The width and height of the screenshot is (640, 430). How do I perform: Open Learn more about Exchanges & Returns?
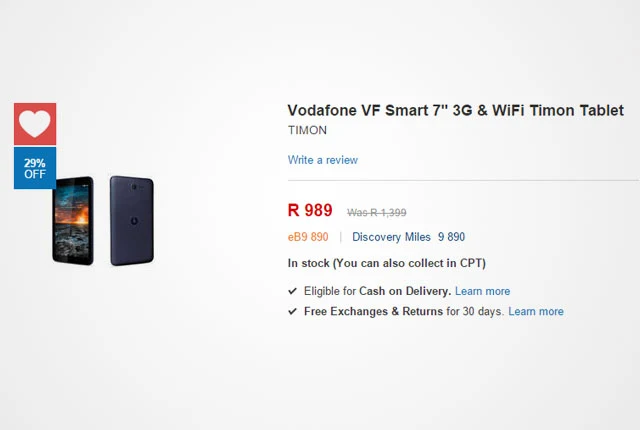(536, 311)
